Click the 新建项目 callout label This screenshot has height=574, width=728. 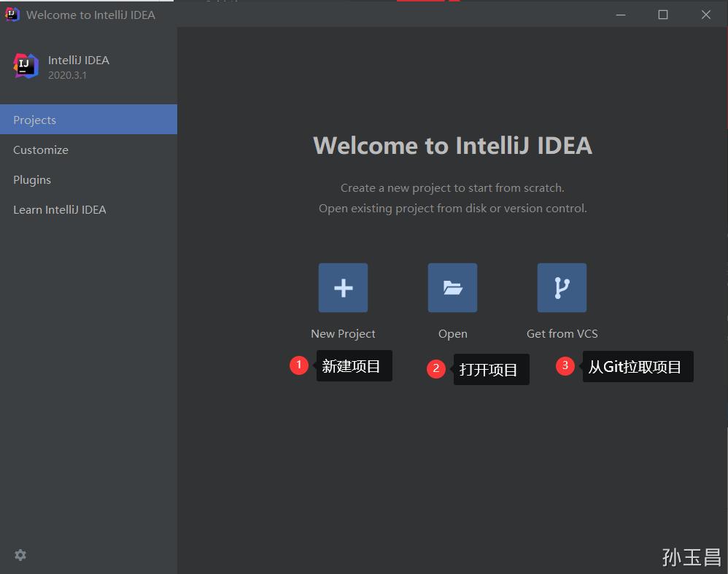(x=354, y=365)
